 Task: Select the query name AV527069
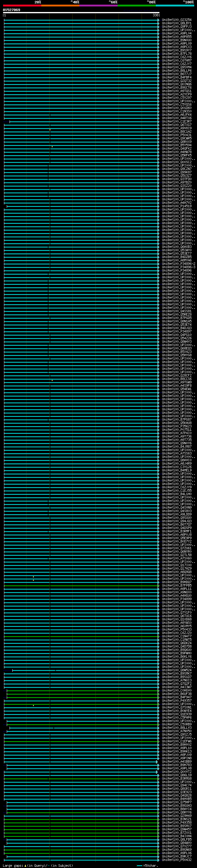[11, 10]
